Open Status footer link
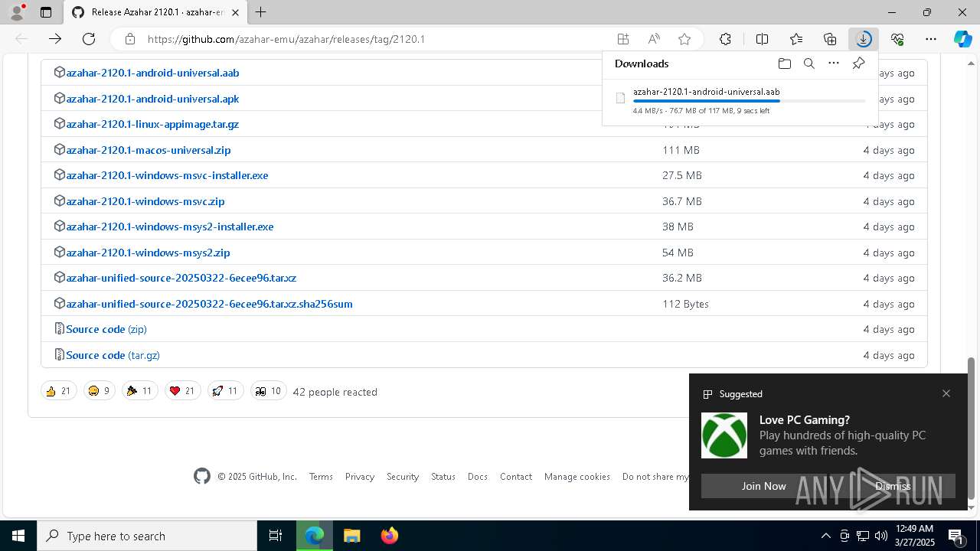Image resolution: width=980 pixels, height=551 pixels. click(443, 476)
